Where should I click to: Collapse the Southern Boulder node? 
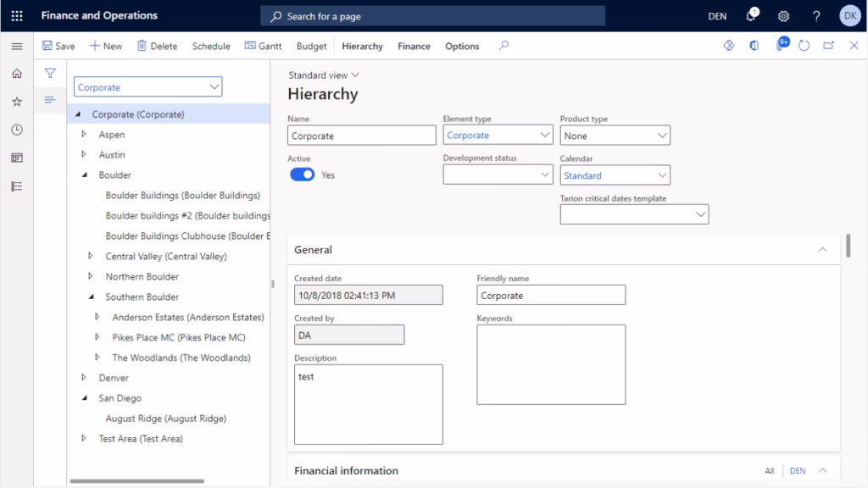[92, 297]
